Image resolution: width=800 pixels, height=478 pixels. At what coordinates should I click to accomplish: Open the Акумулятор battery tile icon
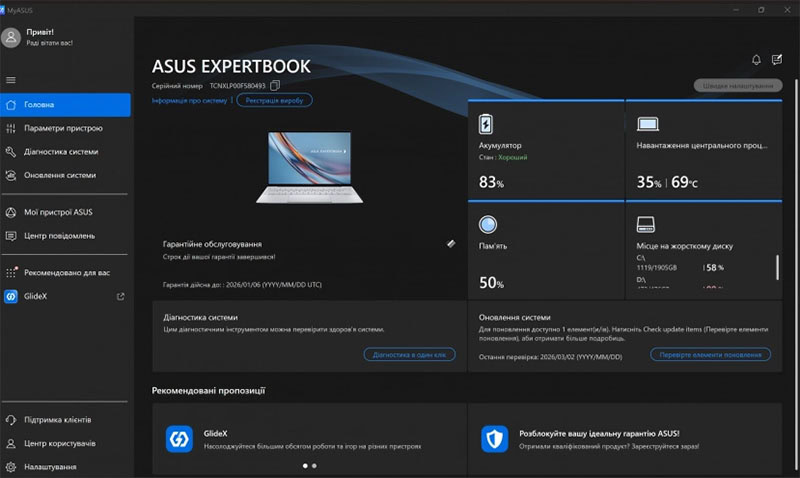(x=486, y=124)
